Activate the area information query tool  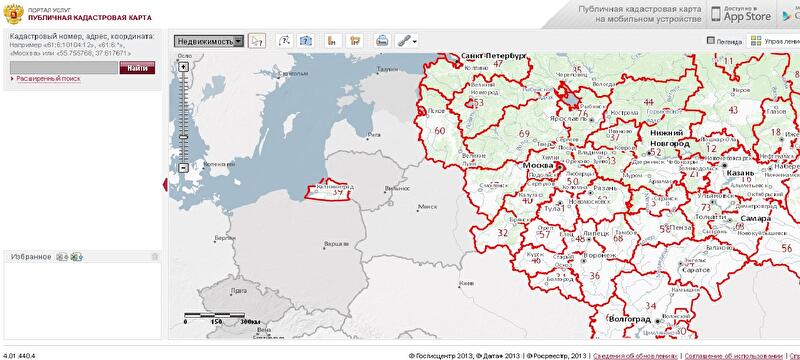pos(305,41)
